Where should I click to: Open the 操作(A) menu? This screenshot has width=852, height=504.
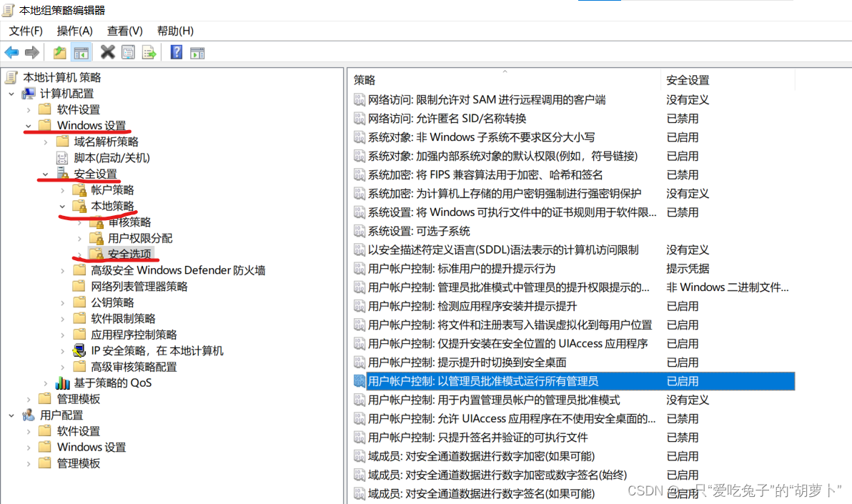click(75, 31)
